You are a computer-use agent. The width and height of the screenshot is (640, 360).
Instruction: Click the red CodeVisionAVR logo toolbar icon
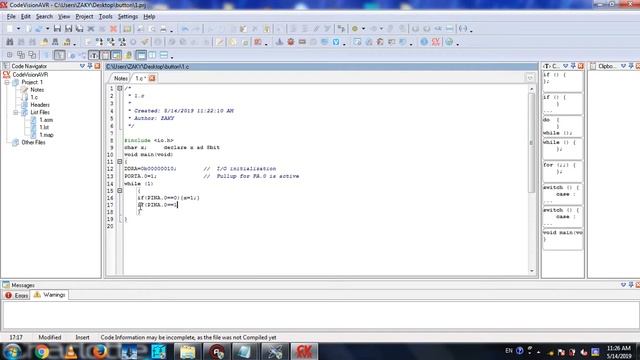pyautogui.click(x=436, y=42)
